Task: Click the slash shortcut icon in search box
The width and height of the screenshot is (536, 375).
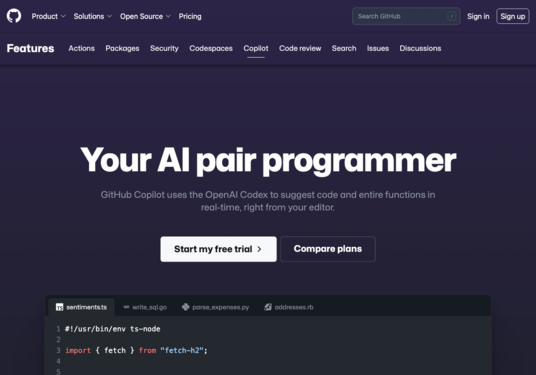Action: tap(452, 16)
